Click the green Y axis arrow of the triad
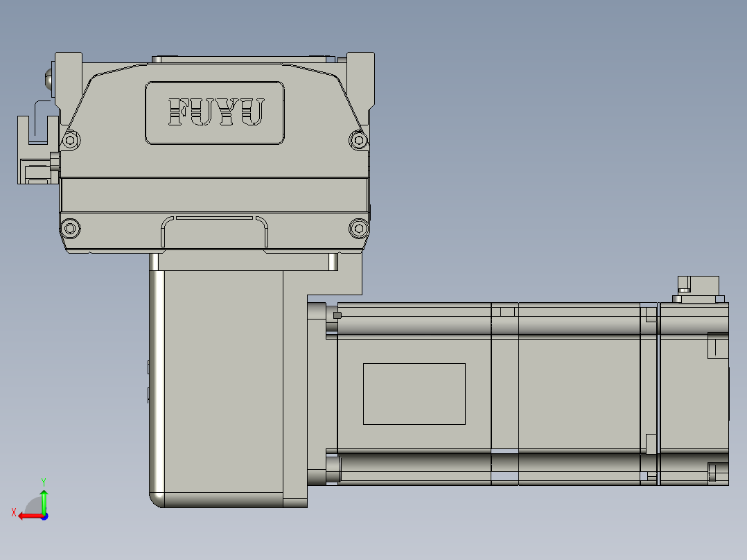The height and width of the screenshot is (560, 747). [44, 501]
